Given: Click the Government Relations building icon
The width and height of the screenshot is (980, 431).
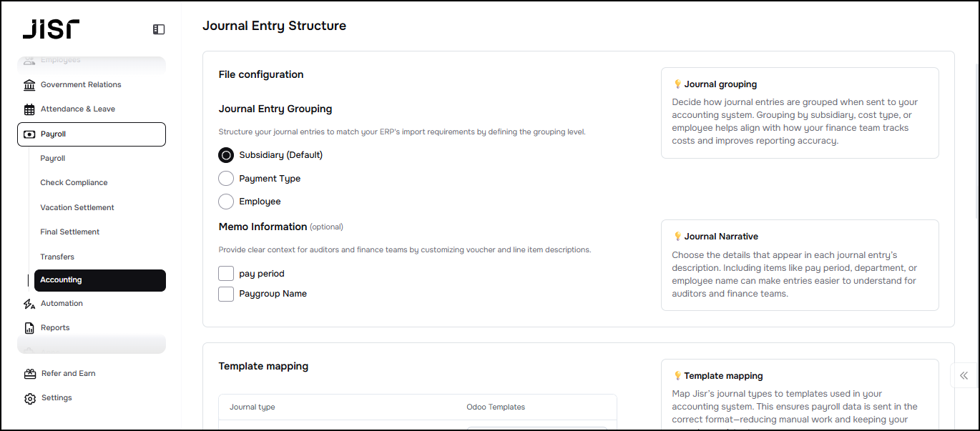Looking at the screenshot, I should coord(29,85).
